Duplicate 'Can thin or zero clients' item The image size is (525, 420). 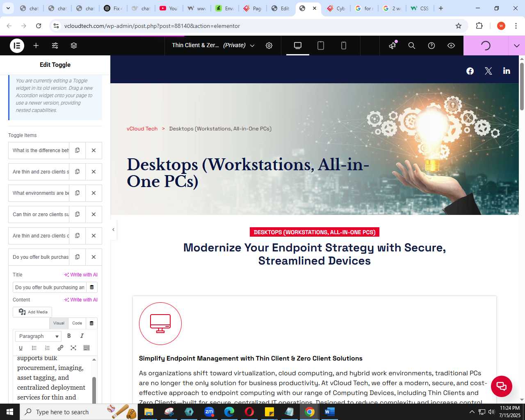(x=77, y=215)
